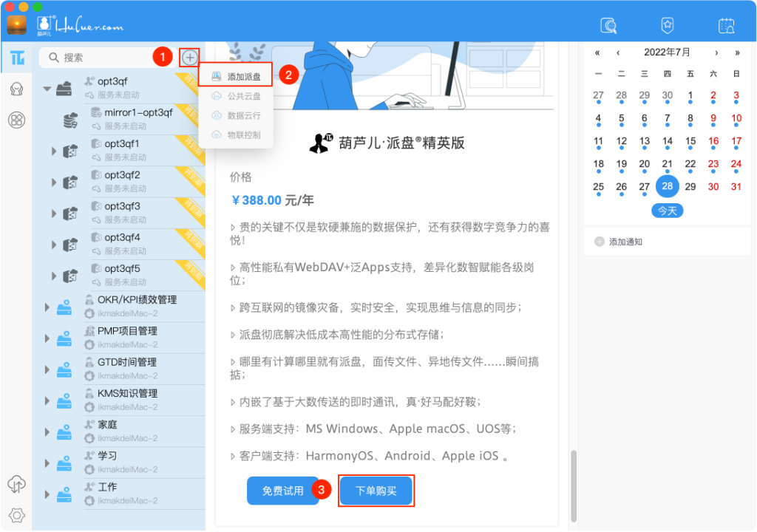757x532 pixels.
Task: Select July 15 in the calendar
Action: [690, 141]
